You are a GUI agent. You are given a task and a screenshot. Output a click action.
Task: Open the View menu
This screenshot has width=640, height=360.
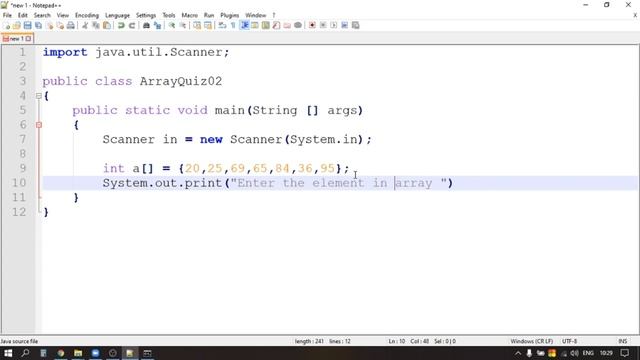62,15
